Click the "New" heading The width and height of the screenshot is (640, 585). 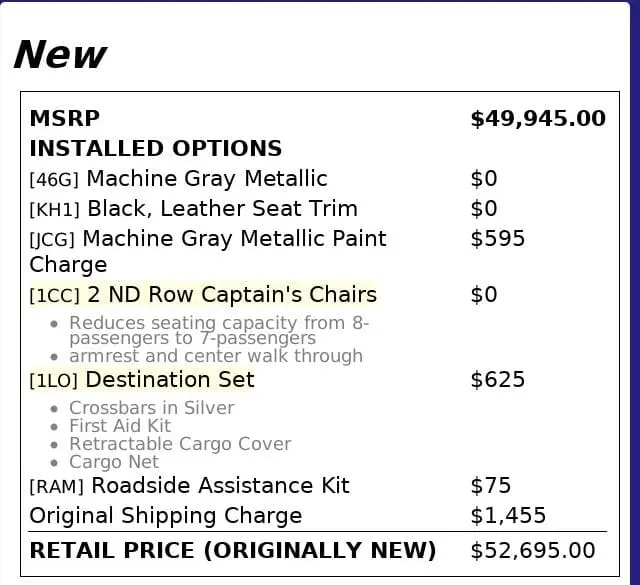coord(60,54)
